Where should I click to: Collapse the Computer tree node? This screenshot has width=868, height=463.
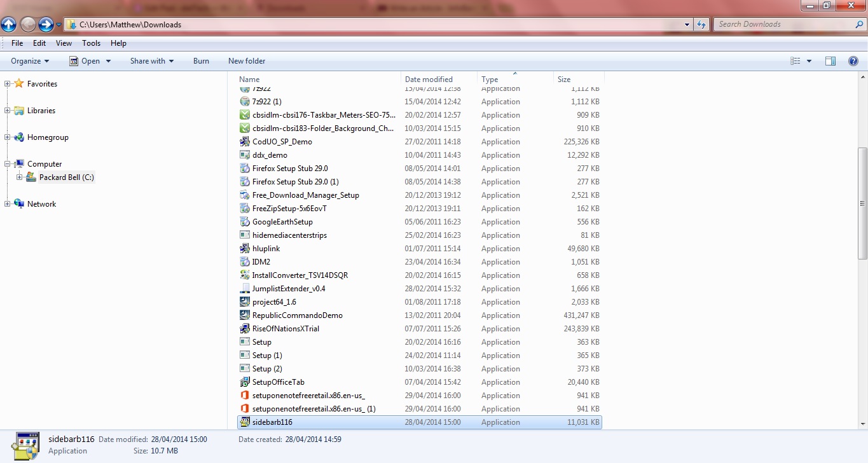tap(7, 163)
